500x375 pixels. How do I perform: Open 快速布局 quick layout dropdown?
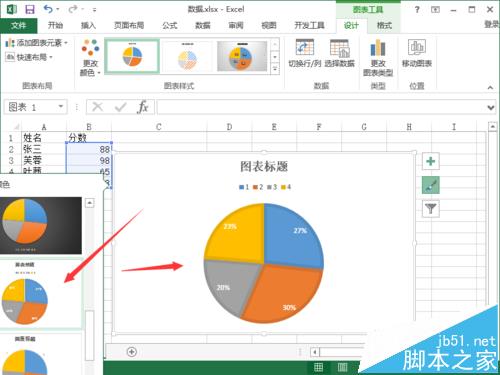click(29, 57)
